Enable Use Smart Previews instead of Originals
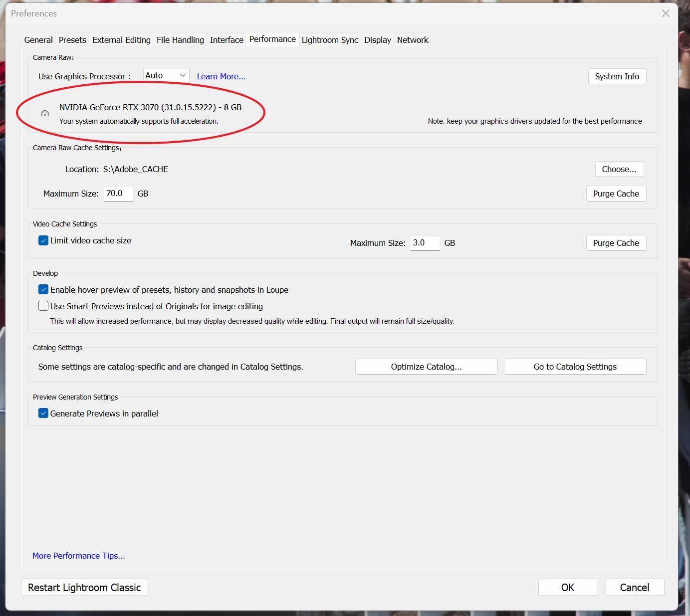 [43, 306]
